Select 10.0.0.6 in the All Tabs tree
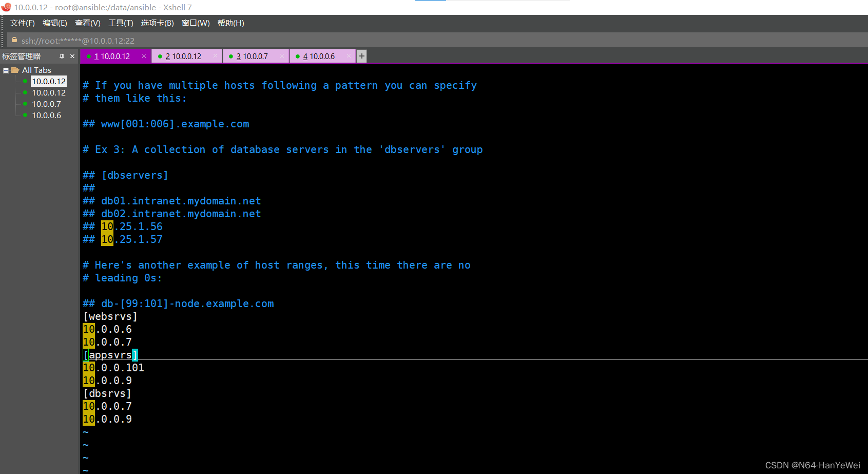 click(46, 115)
